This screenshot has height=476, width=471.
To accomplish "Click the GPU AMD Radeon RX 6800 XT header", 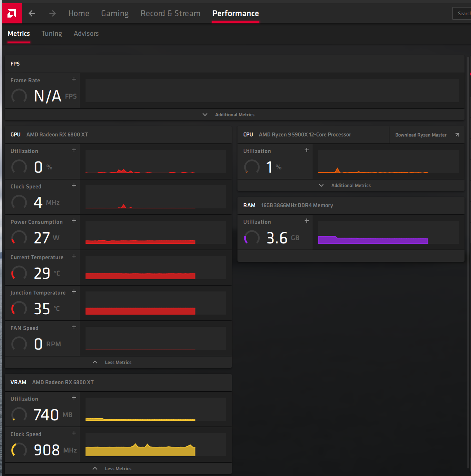I will pyautogui.click(x=118, y=135).
